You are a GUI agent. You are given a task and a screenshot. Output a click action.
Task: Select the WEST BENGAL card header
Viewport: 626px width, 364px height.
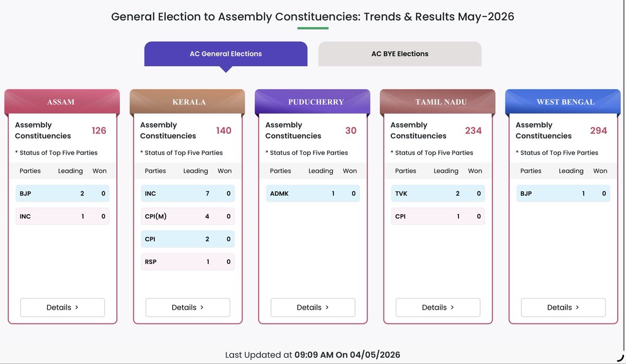tap(563, 102)
